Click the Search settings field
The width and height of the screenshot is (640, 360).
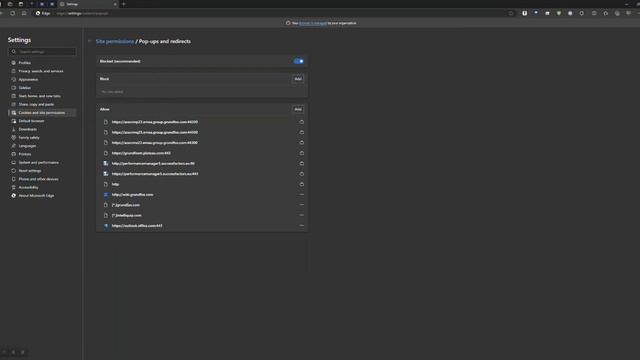[42, 52]
